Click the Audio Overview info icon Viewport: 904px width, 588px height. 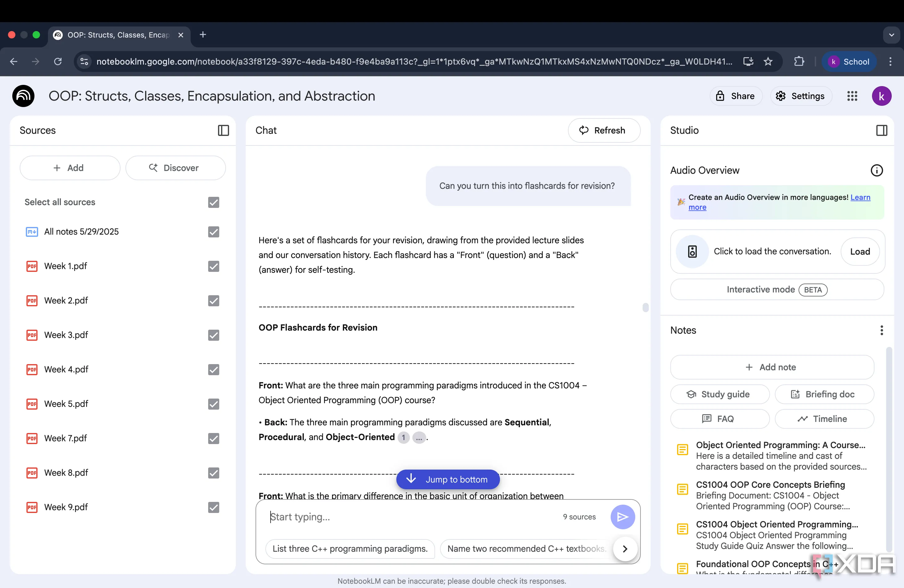pyautogui.click(x=876, y=170)
